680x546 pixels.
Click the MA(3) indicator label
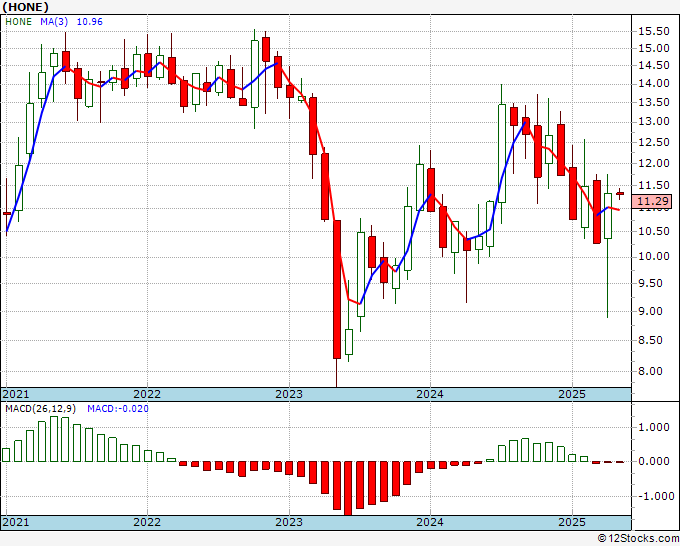[53, 22]
